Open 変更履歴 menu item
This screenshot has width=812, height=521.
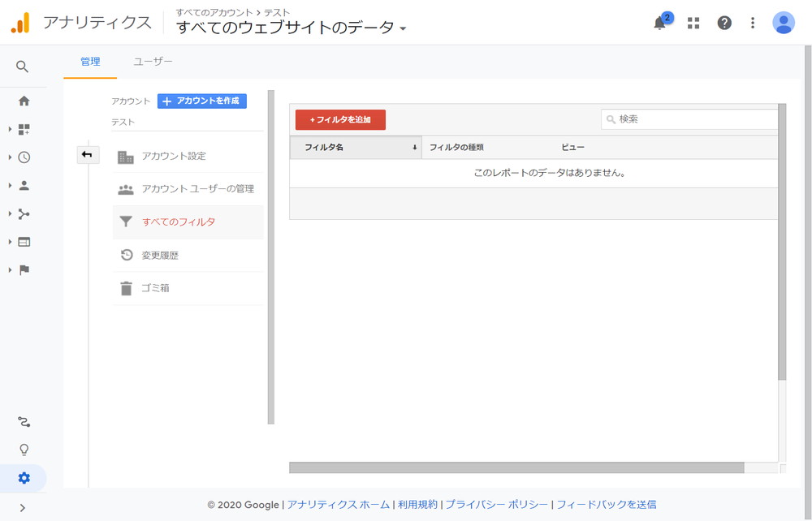click(188, 255)
